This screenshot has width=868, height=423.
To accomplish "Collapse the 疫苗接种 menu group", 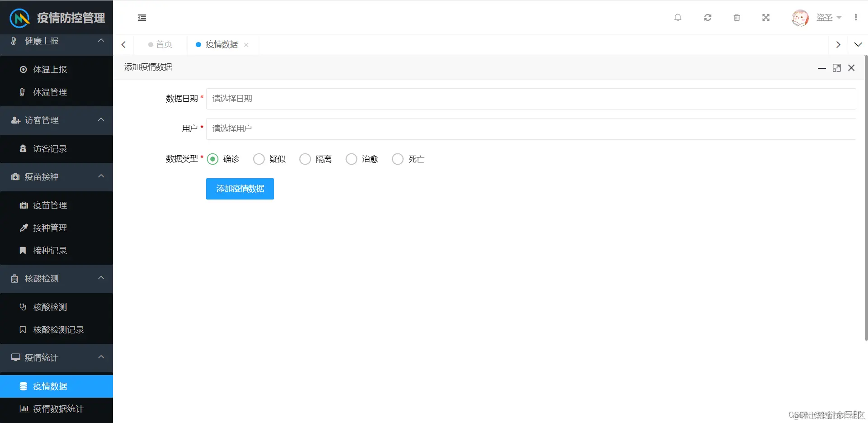I will coord(57,177).
